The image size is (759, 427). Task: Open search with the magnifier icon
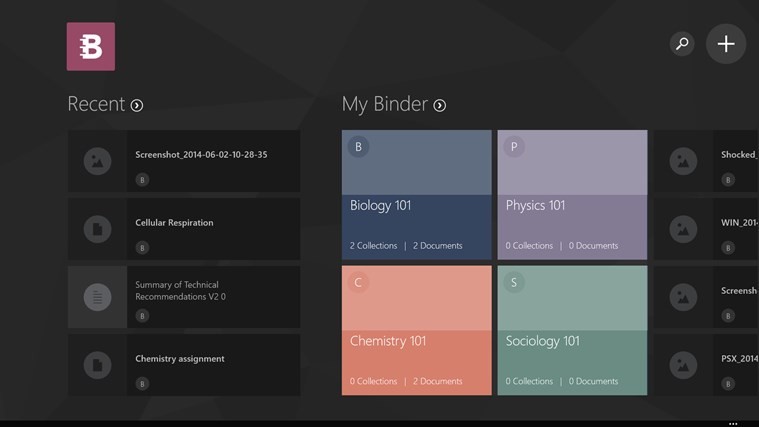click(x=682, y=44)
